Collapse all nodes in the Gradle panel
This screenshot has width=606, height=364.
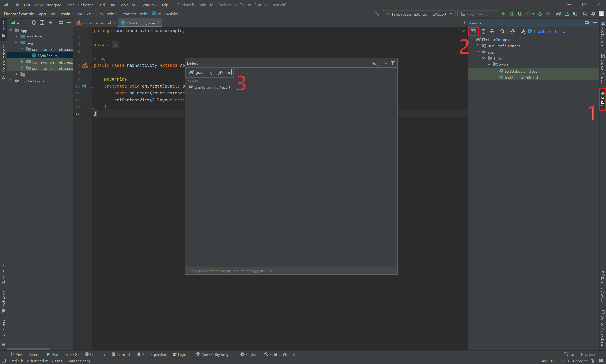[492, 31]
